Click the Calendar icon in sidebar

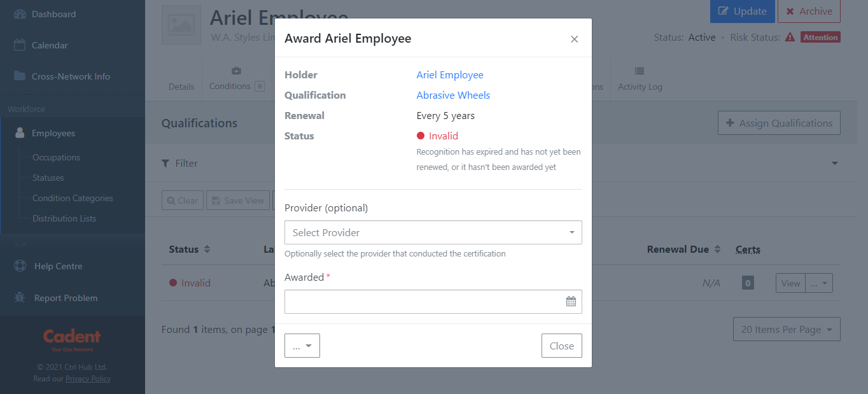pos(20,45)
